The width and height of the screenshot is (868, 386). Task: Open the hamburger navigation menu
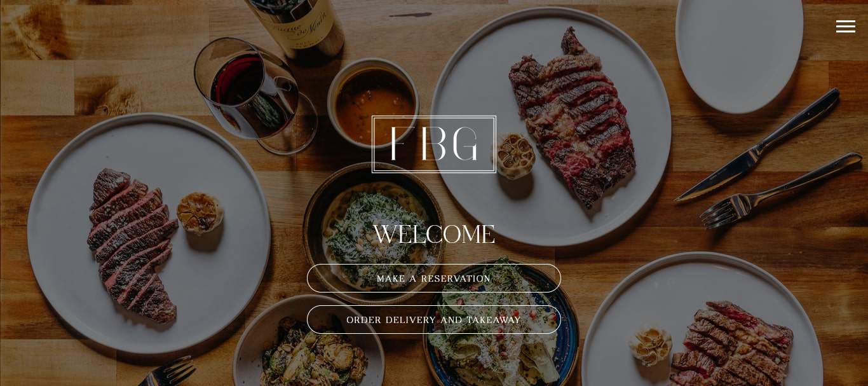845,26
